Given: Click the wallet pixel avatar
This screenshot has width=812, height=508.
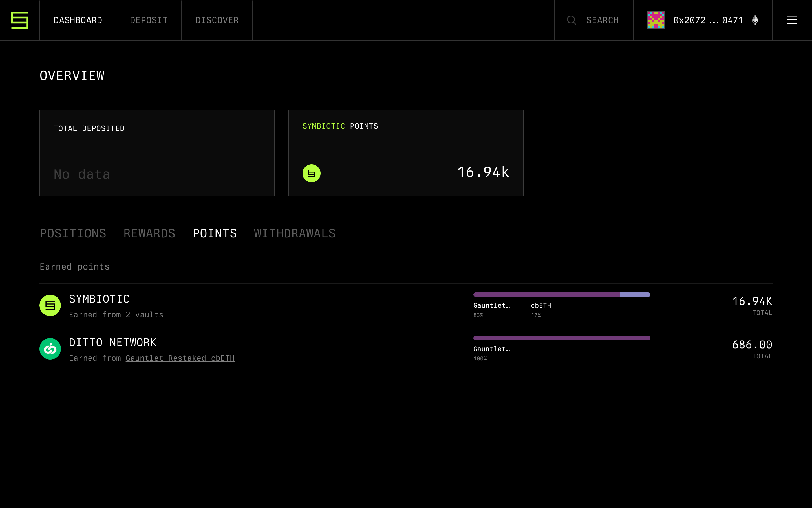Looking at the screenshot, I should pyautogui.click(x=656, y=20).
